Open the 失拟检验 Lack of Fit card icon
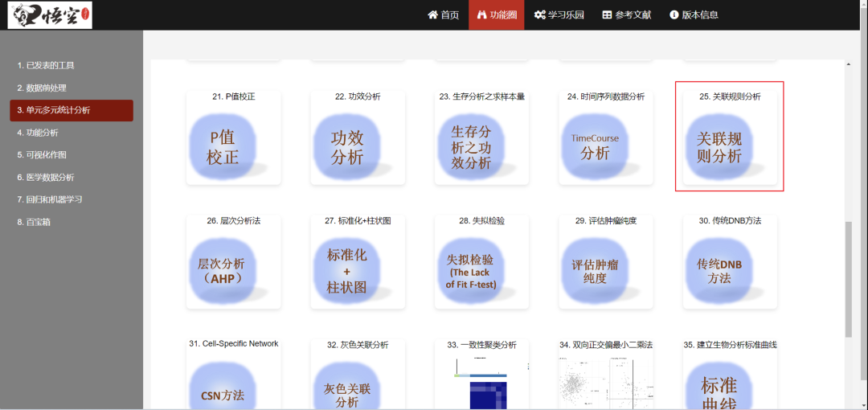Image resolution: width=868 pixels, height=410 pixels. 472,272
